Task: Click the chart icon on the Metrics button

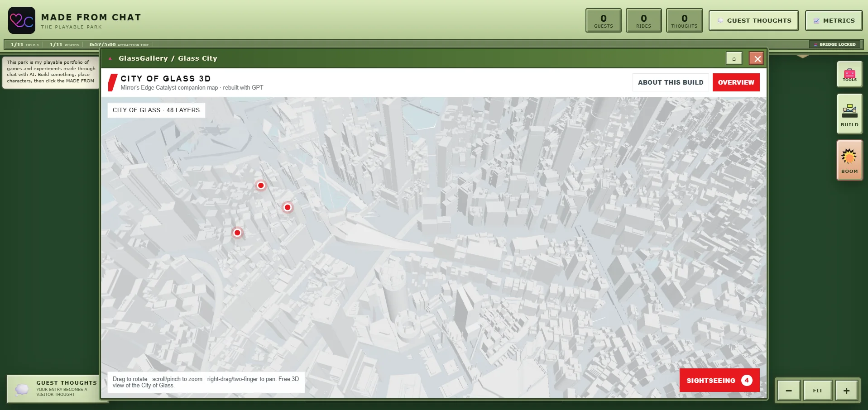Action: (x=816, y=20)
